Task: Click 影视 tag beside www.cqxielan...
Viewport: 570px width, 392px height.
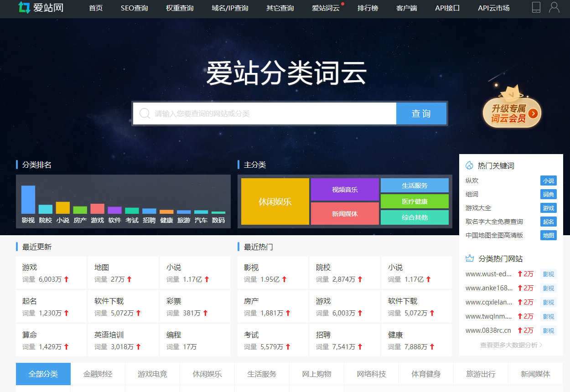Action: [x=549, y=302]
